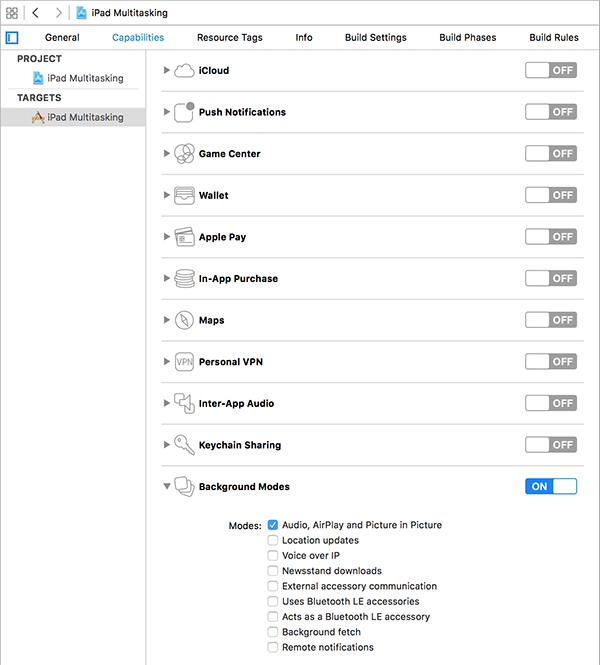Click the Personal VPN icon
The width and height of the screenshot is (600, 665).
[x=184, y=362]
